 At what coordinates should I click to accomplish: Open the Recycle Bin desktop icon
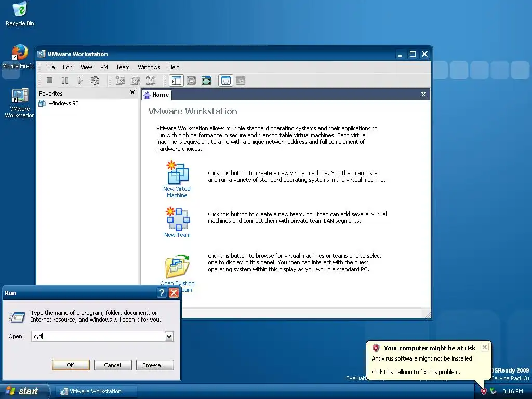tap(20, 14)
